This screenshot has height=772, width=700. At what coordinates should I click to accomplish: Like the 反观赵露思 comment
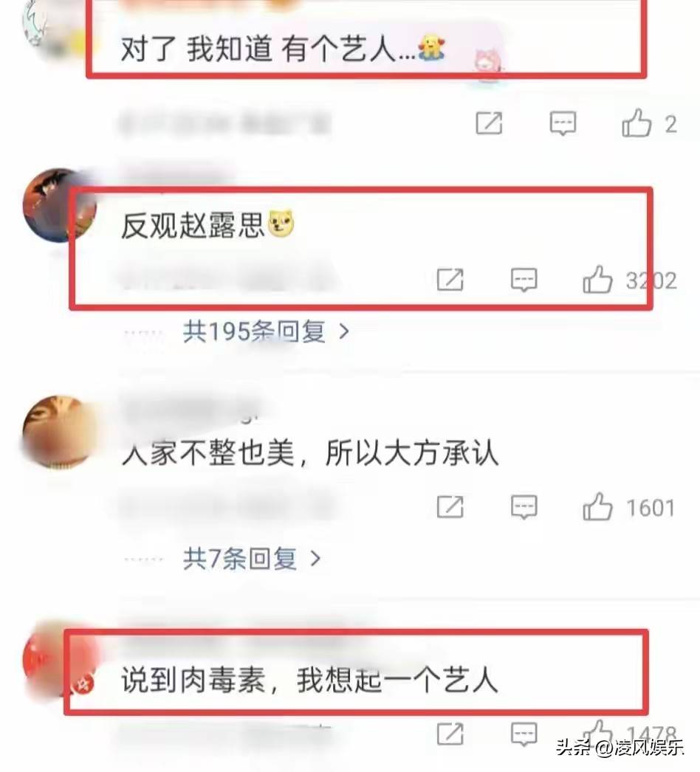(597, 280)
